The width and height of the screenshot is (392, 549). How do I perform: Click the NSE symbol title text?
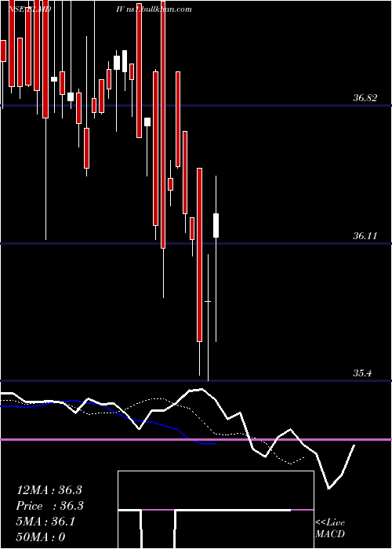pyautogui.click(x=30, y=9)
